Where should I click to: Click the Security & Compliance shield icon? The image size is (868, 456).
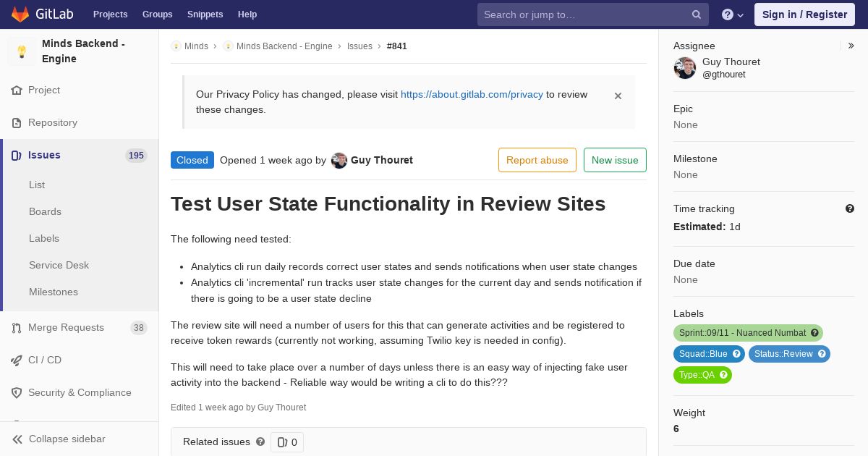pos(17,393)
